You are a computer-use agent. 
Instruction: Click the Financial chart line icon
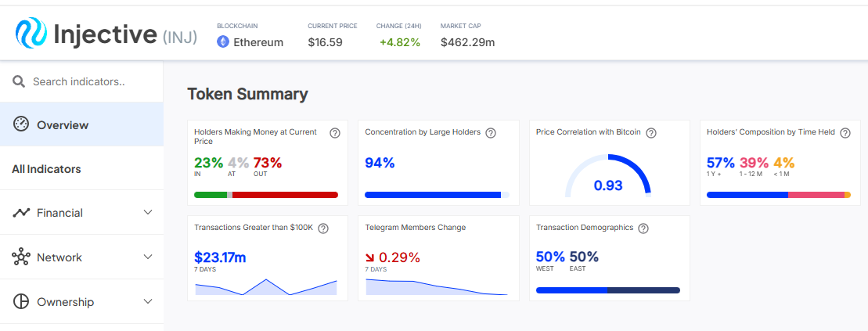pos(20,213)
